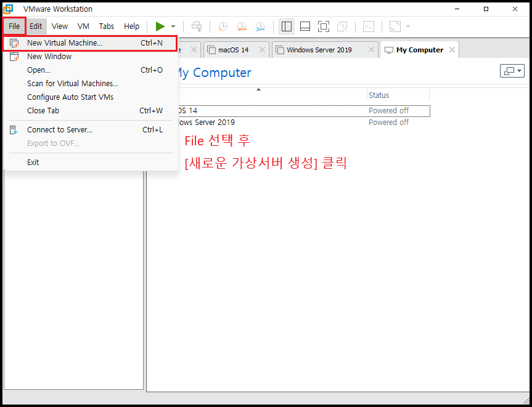Click Powered off status of Windows Server 2019
The height and width of the screenshot is (407, 532).
(x=389, y=123)
